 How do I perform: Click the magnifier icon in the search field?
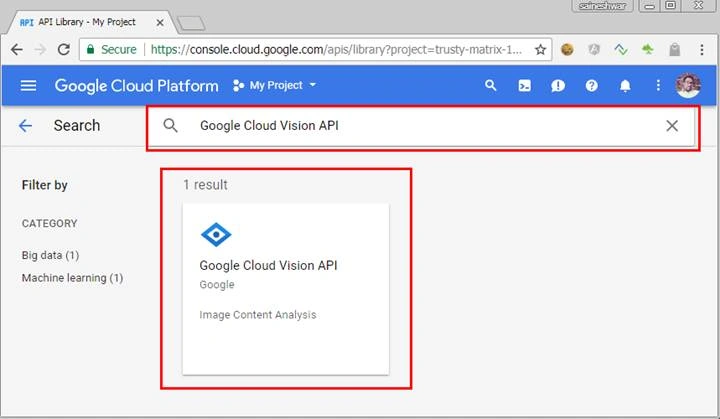(170, 125)
